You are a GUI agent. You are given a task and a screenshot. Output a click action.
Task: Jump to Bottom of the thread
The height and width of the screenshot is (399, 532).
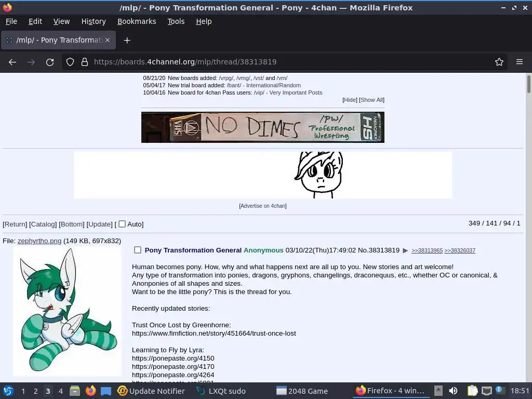(x=72, y=224)
